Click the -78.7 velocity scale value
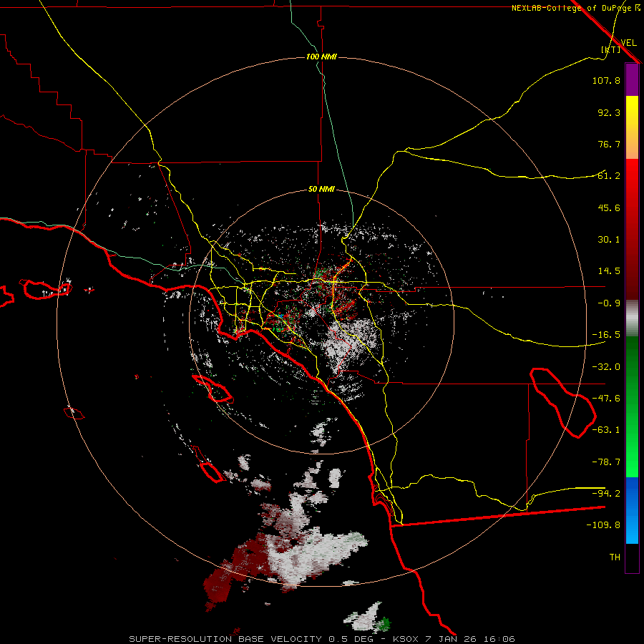 (x=606, y=462)
